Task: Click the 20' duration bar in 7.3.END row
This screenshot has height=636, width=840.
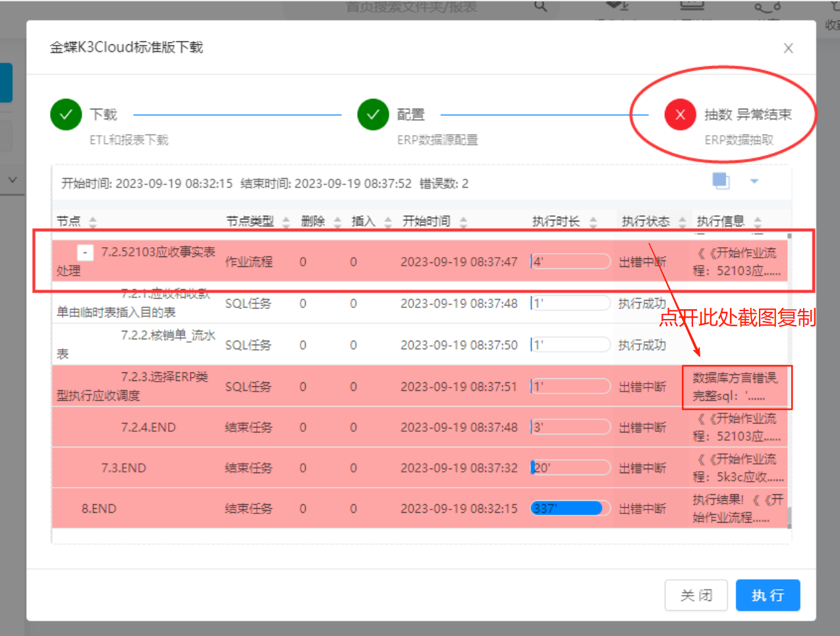Action: (x=571, y=468)
